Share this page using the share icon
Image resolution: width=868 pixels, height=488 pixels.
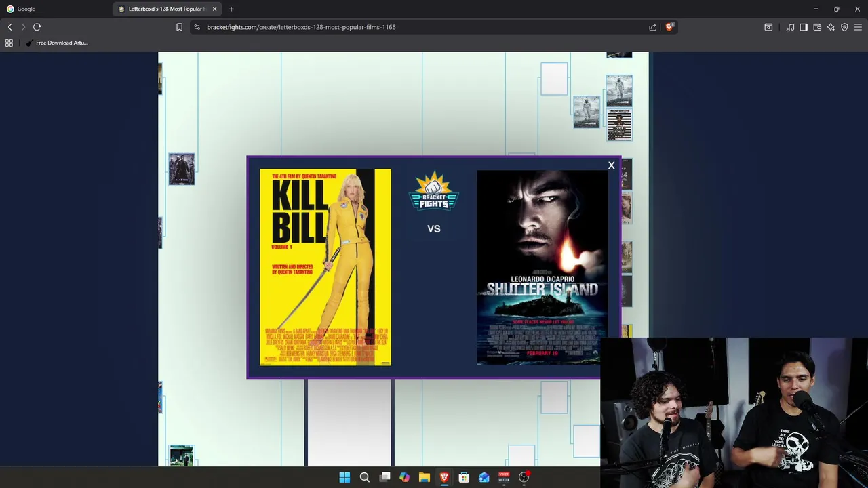pyautogui.click(x=652, y=27)
